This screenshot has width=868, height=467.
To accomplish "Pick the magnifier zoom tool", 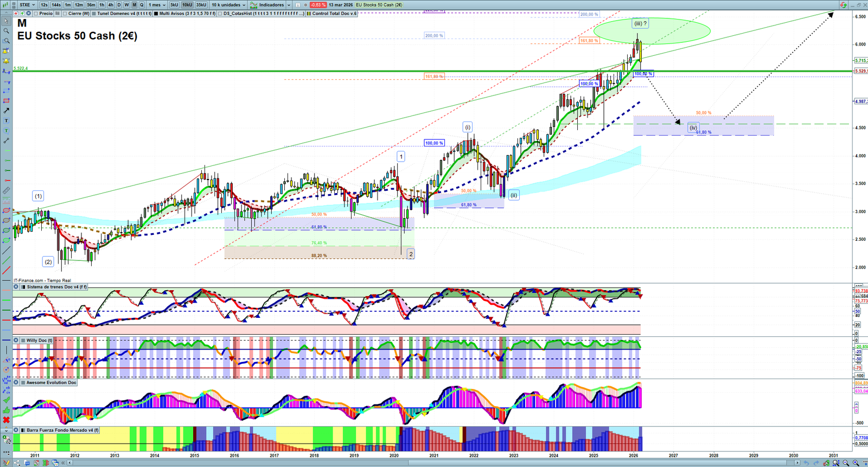I will tap(7, 31).
